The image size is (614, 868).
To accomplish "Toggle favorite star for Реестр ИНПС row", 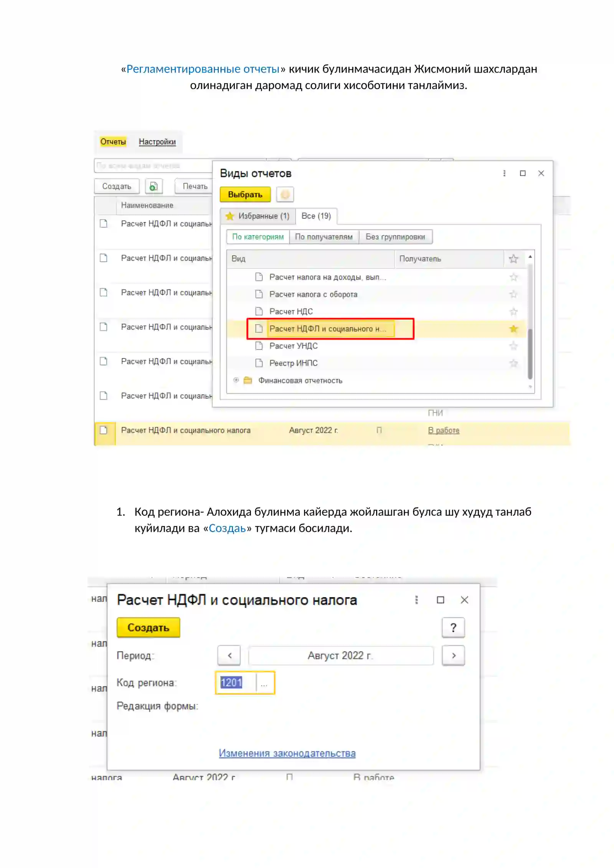I will (x=513, y=363).
